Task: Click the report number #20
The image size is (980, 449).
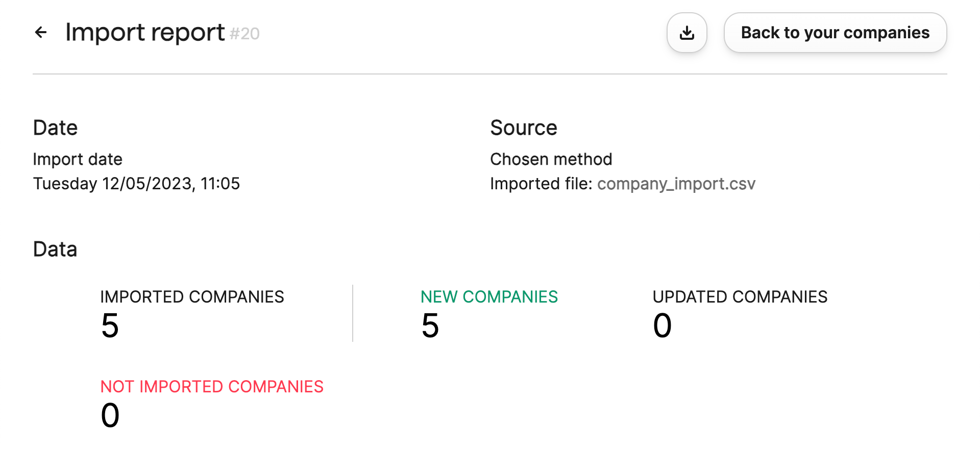Action: [x=244, y=34]
